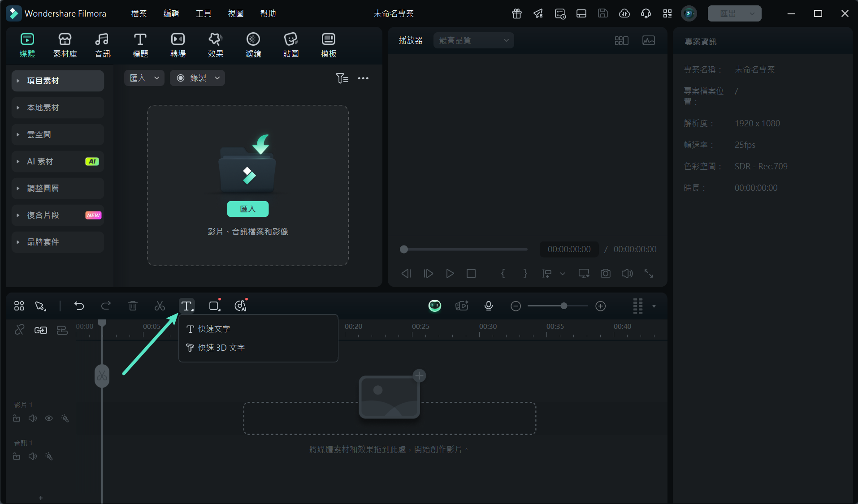Click the player progress slider handle
The height and width of the screenshot is (504, 858).
[404, 249]
